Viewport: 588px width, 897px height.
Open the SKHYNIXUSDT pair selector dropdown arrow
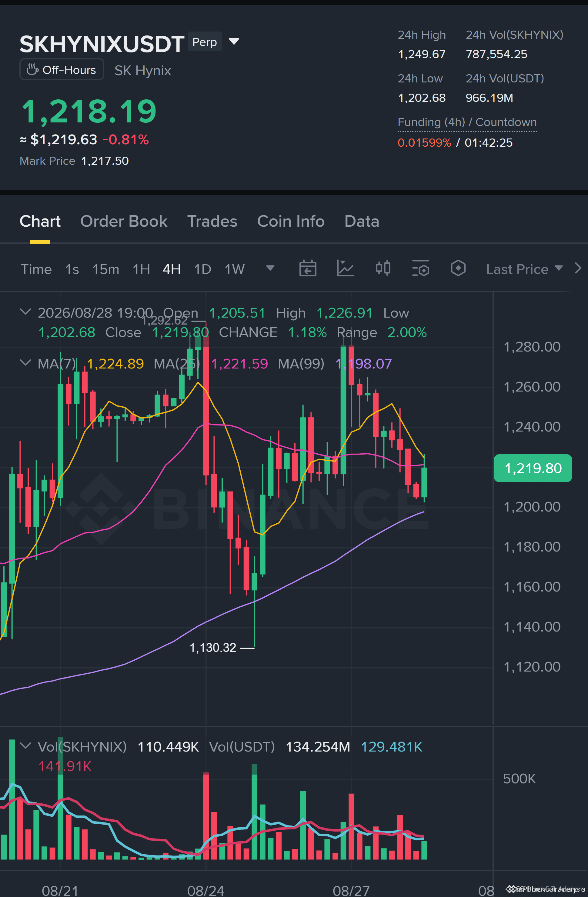coord(234,41)
